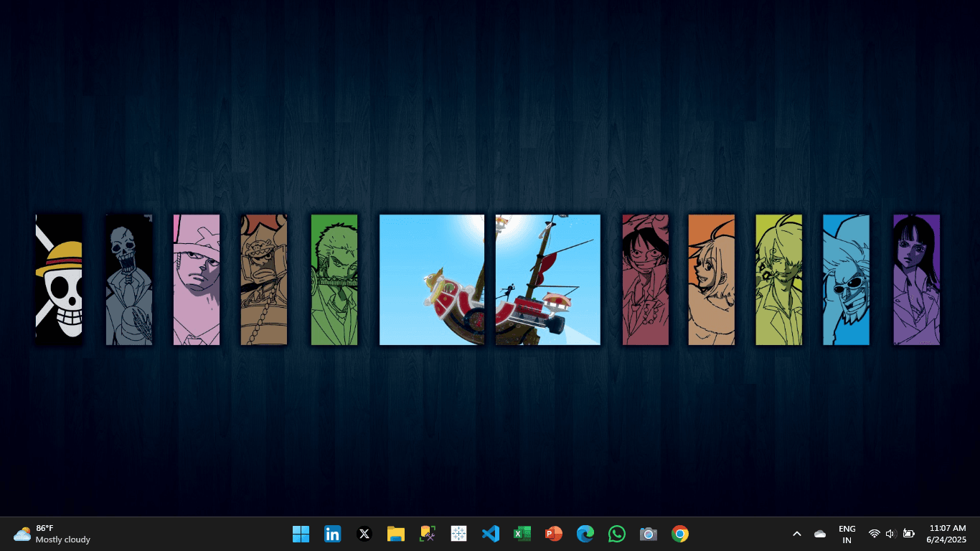Open the Camera app
The width and height of the screenshot is (980, 551).
click(x=649, y=534)
